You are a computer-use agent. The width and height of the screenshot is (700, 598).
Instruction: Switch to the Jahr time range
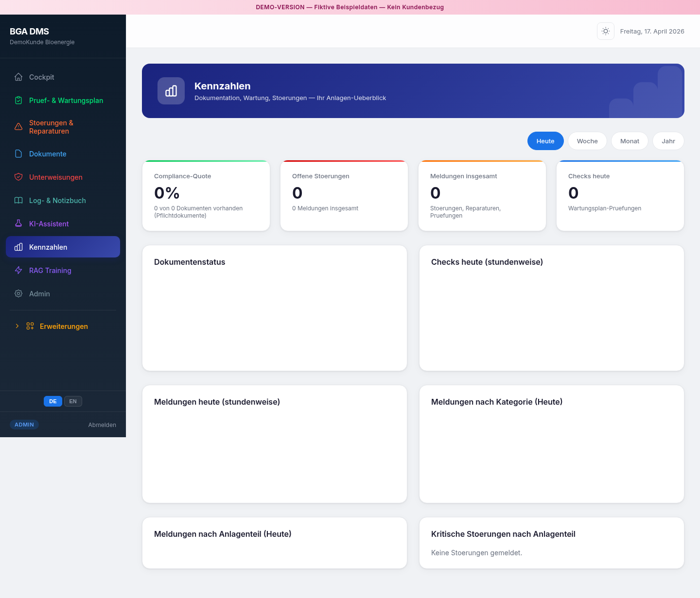[668, 141]
